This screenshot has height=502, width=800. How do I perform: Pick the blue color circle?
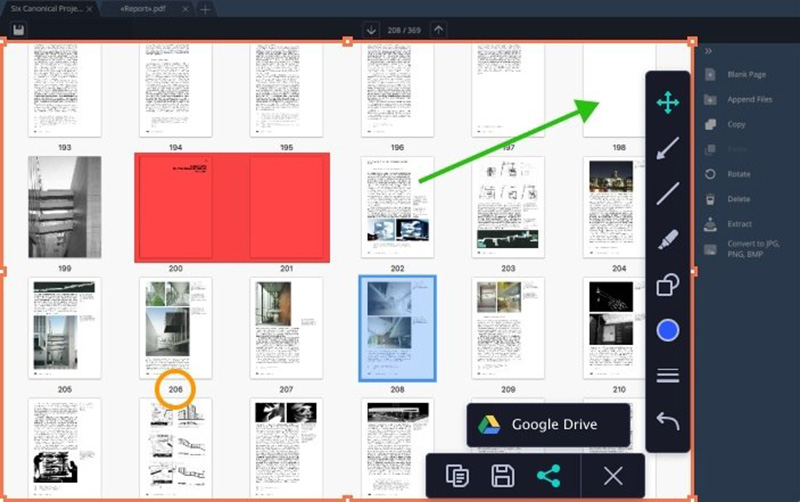(668, 331)
